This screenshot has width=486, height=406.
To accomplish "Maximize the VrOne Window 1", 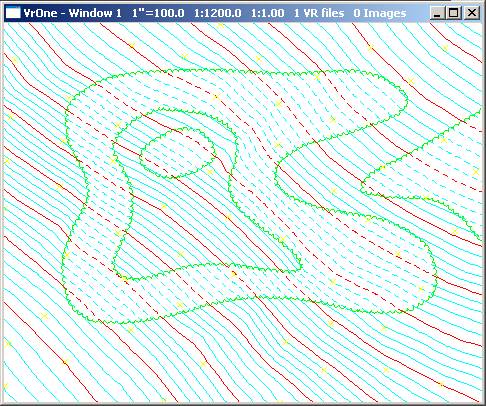I will coord(454,13).
